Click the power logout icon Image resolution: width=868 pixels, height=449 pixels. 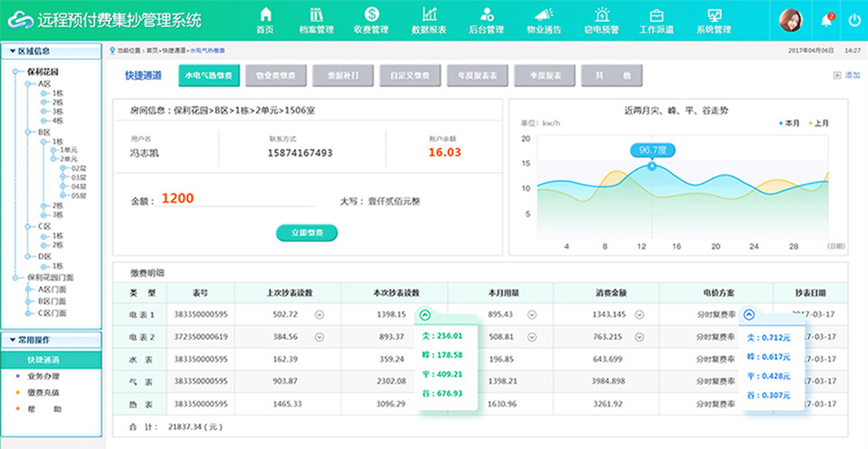click(x=853, y=20)
